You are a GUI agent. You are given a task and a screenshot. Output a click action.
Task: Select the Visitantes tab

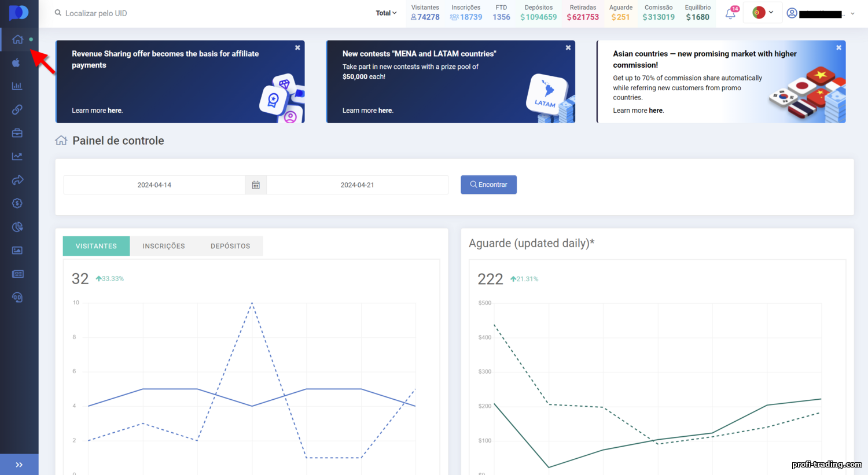coord(96,246)
